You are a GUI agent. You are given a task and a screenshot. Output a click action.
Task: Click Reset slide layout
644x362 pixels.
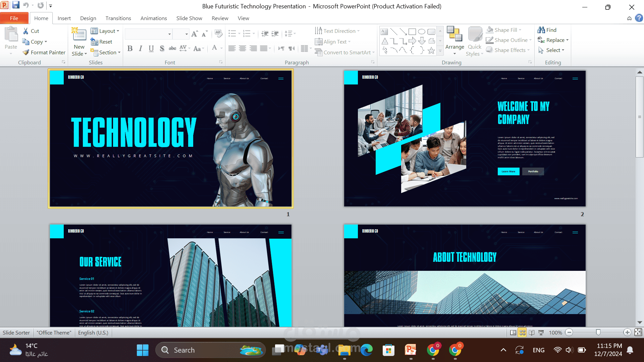(101, 42)
